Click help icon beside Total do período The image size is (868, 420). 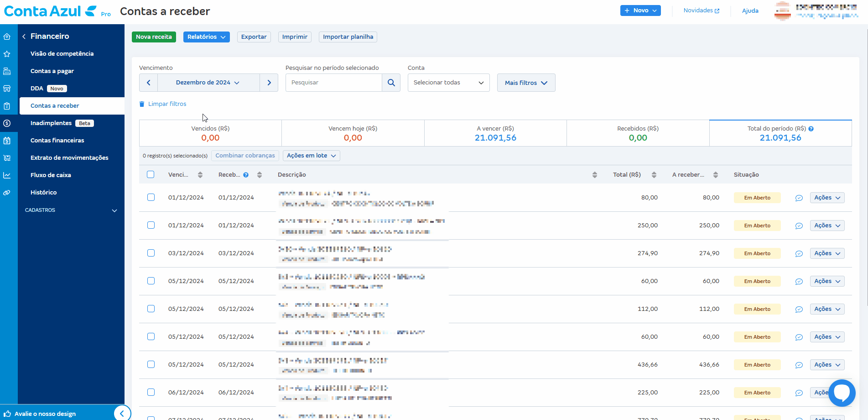pyautogui.click(x=811, y=129)
